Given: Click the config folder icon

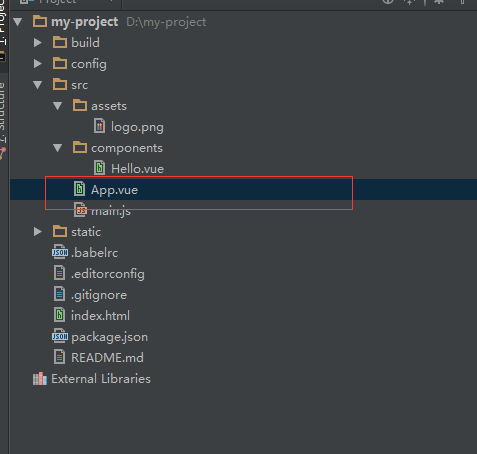Looking at the screenshot, I should (x=60, y=63).
